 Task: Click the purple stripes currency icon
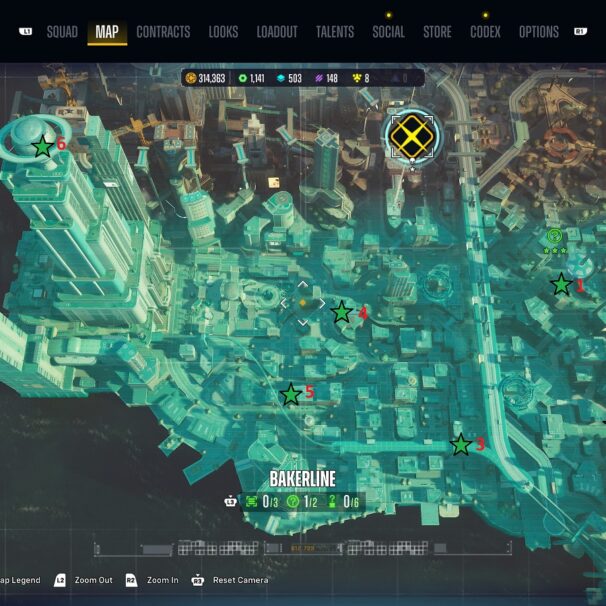click(318, 78)
